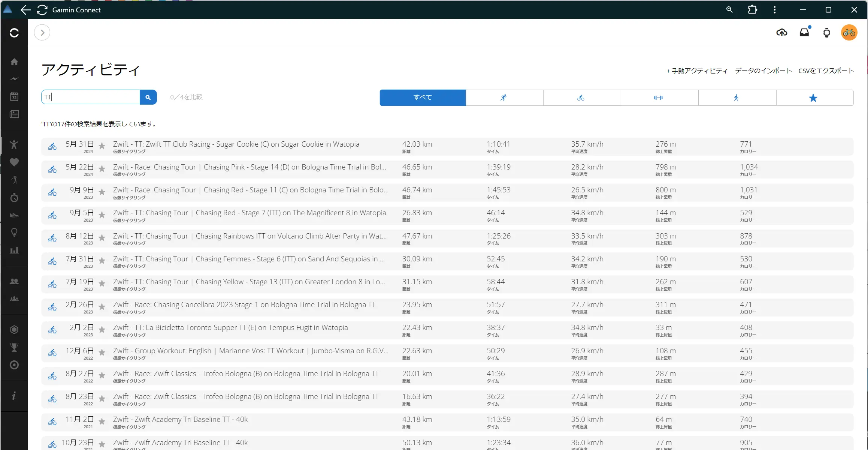Image resolution: width=868 pixels, height=450 pixels.
Task: Open the 11月 2日 Zwift Academy Tri Baseline activity
Action: [180, 419]
